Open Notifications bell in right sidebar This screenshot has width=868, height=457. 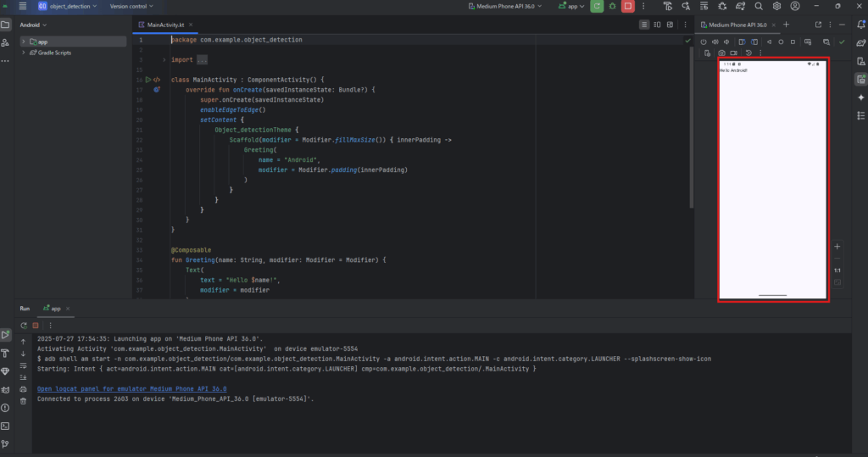pos(861,25)
